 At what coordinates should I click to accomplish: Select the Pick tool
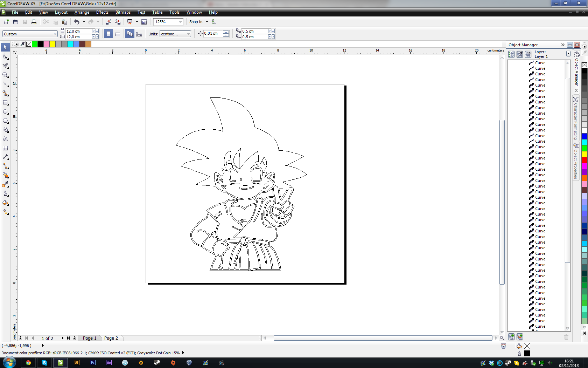(x=5, y=47)
